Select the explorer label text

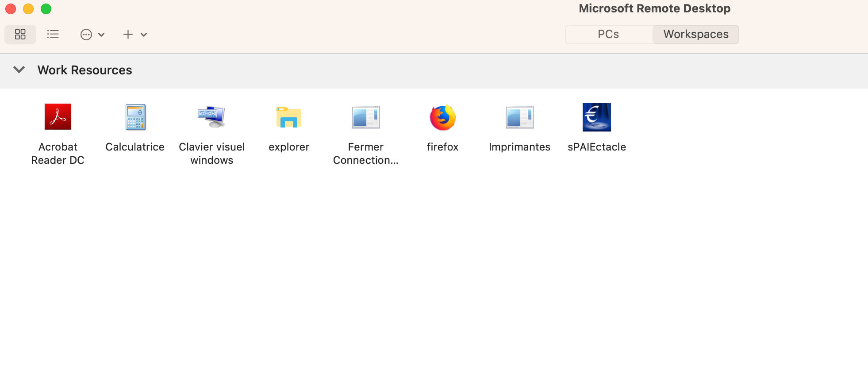coord(289,147)
